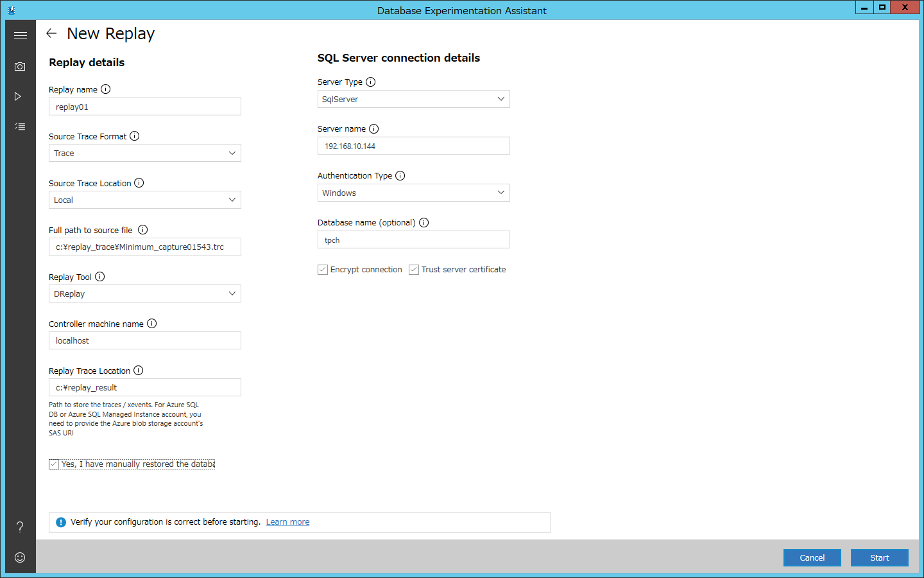The height and width of the screenshot is (578, 924).
Task: Click the Cancel button
Action: (812, 557)
